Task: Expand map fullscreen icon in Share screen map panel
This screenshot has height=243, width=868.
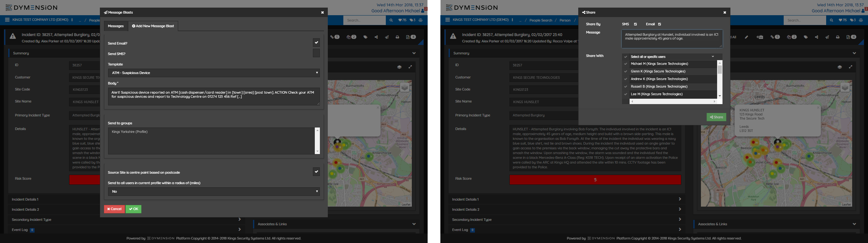Action: coord(851,67)
